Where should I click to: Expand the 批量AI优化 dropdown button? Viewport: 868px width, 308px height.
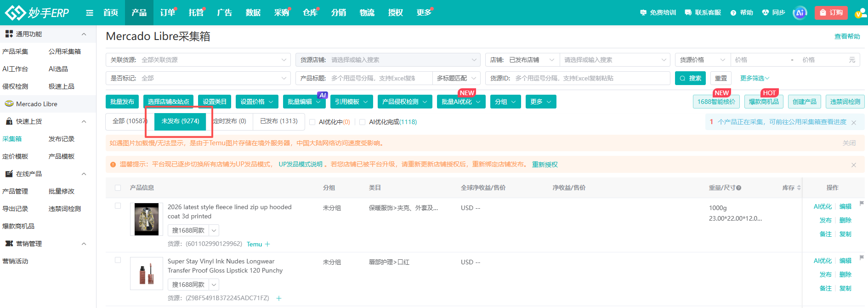[x=461, y=102]
